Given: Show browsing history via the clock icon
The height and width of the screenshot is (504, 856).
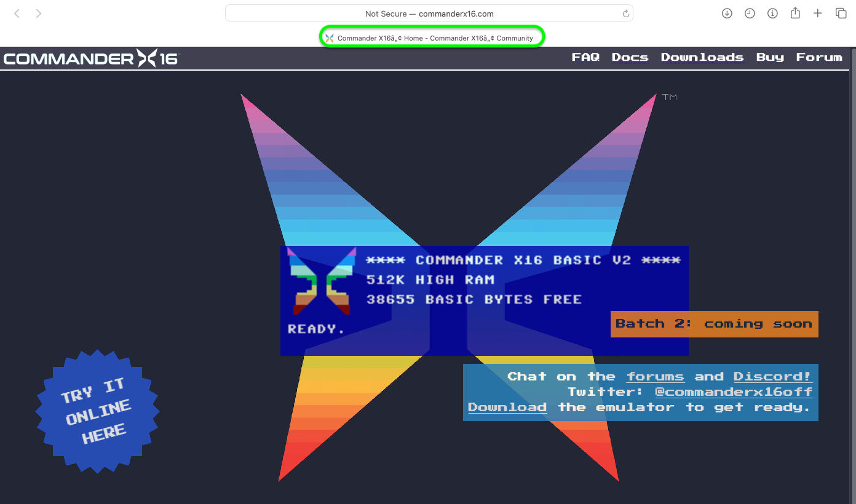Looking at the screenshot, I should [x=750, y=14].
